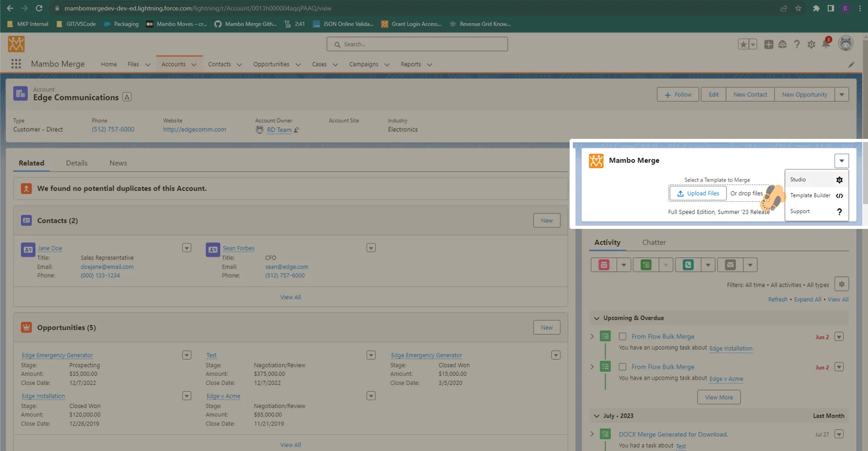Switch to the Details tab
Screen dimensions: 868x451
tap(77, 163)
